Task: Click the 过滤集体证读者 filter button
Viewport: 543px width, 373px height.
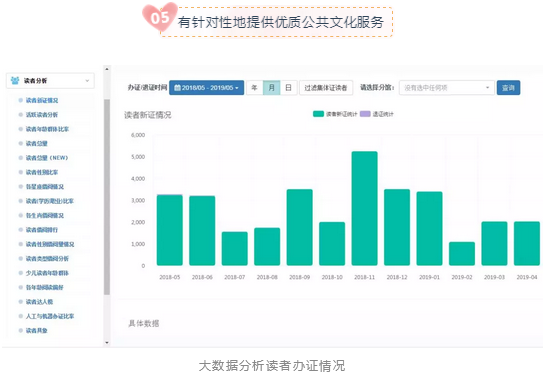Action: coord(326,88)
